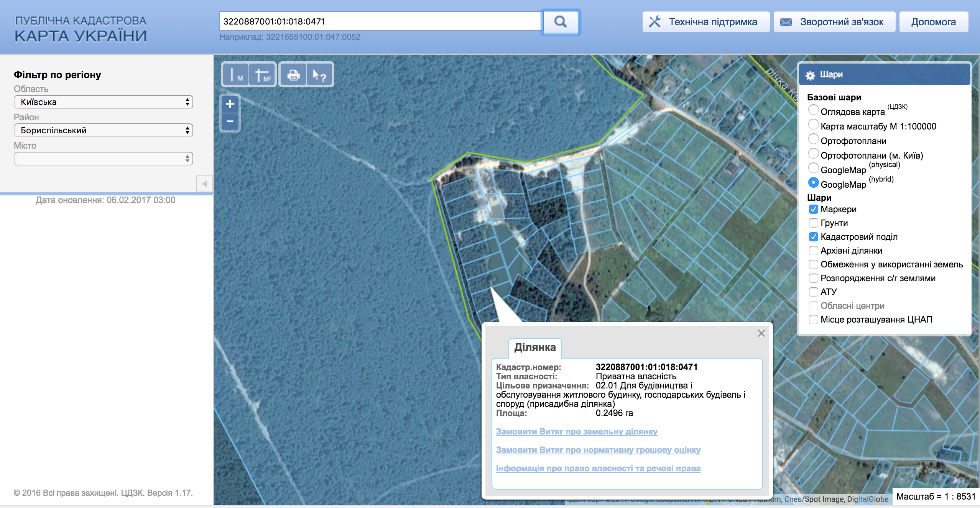Uncheck the Кадастровий поділ layer

click(x=813, y=237)
